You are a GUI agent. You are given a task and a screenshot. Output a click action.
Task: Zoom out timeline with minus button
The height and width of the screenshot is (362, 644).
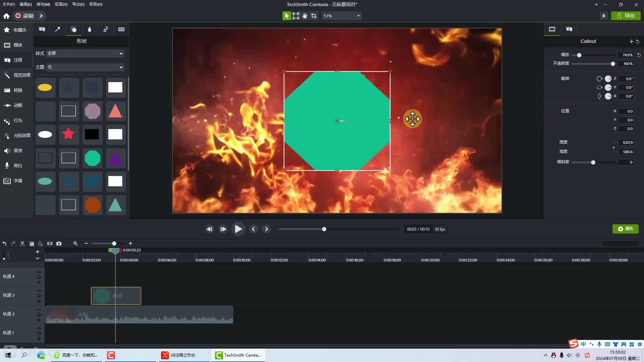(86, 243)
